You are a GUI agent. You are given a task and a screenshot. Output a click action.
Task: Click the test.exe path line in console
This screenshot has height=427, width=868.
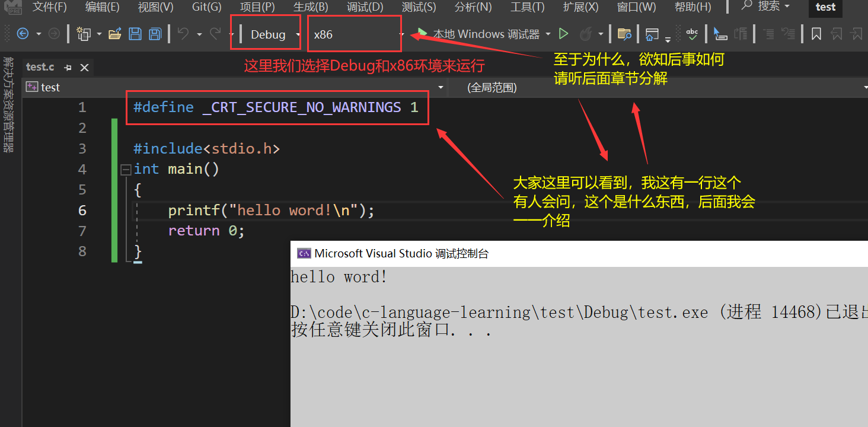pos(579,312)
